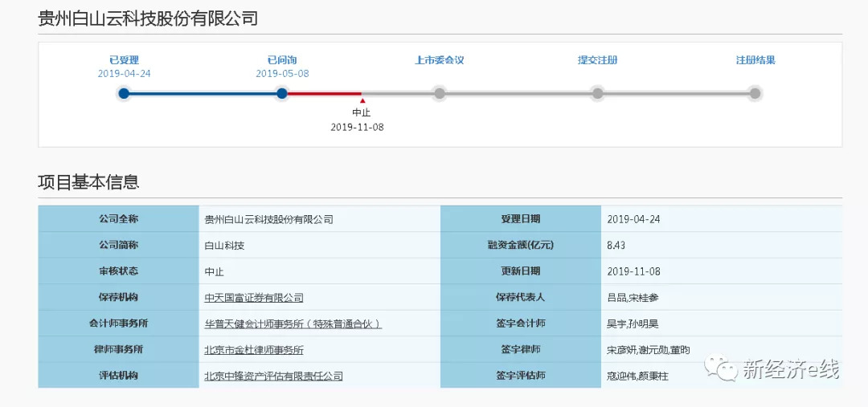
Task: Click the 吴宇,孙明昊 accountants value
Action: click(633, 324)
